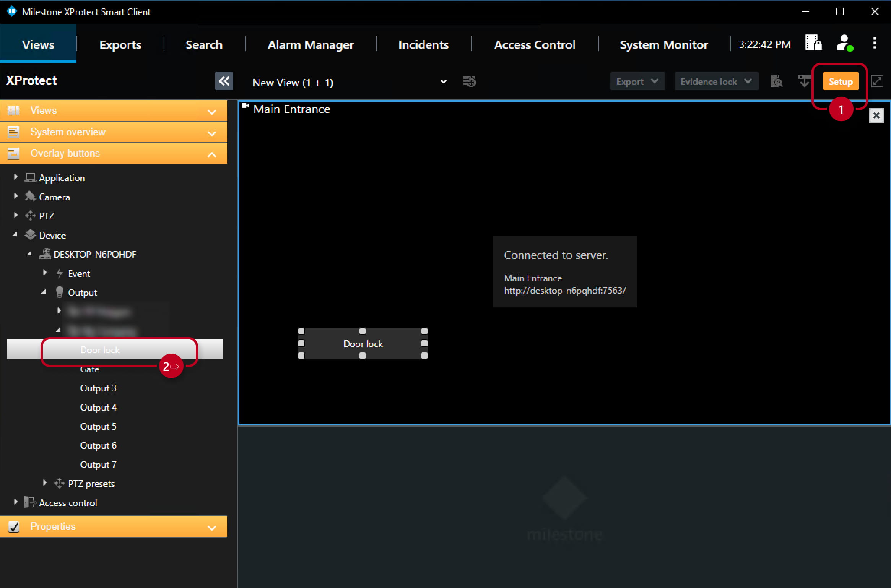The height and width of the screenshot is (588, 891).
Task: Select the empty lower view item slot
Action: click(x=564, y=507)
